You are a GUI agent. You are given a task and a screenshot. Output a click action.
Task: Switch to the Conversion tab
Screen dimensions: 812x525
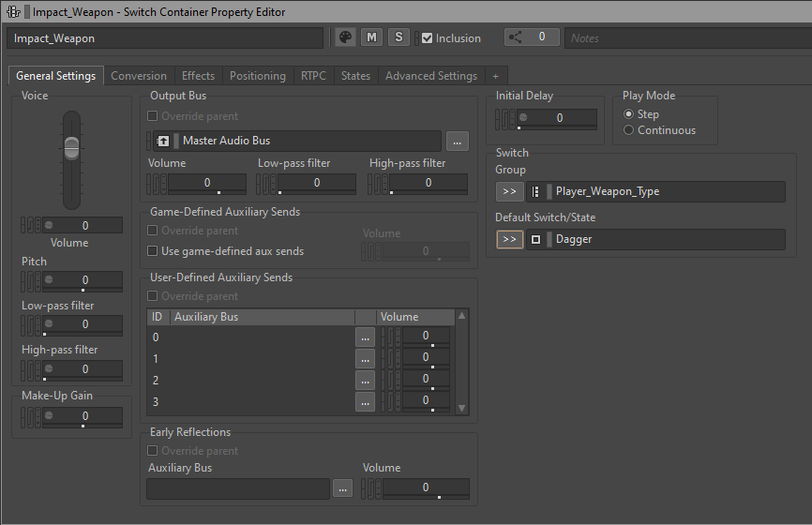[139, 76]
